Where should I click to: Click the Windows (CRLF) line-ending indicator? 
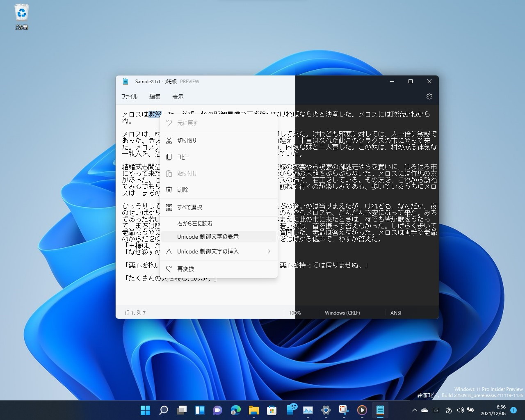tap(342, 313)
